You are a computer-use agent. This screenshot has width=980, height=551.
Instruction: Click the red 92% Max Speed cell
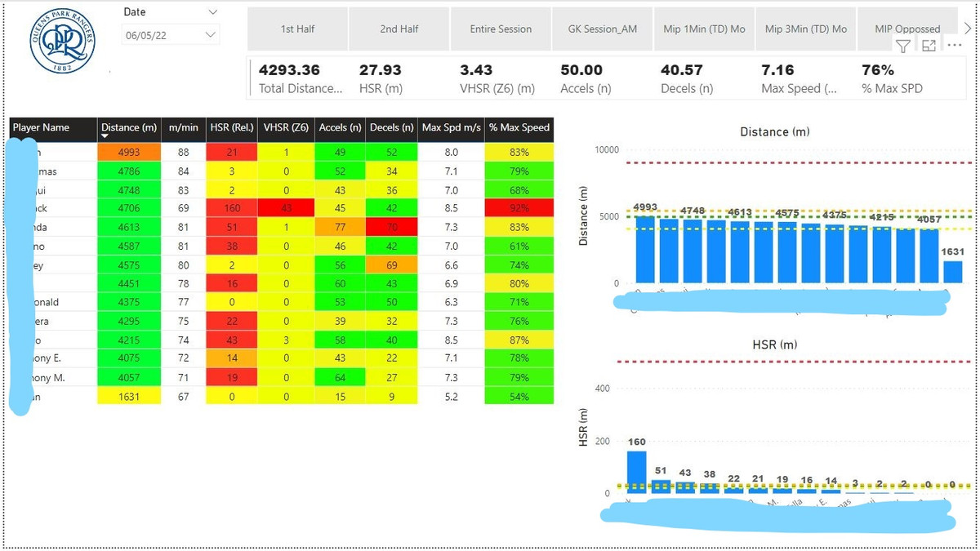(x=519, y=208)
